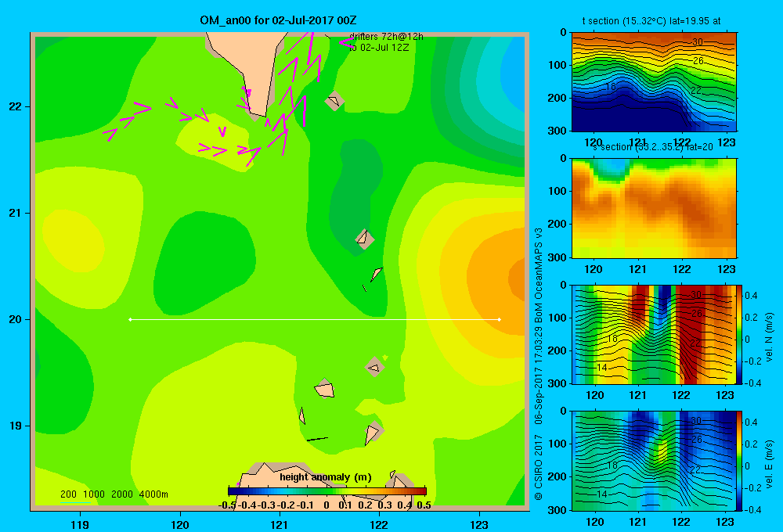Click the vel. N velocity color bar
This screenshot has height=532, width=783.
point(739,334)
